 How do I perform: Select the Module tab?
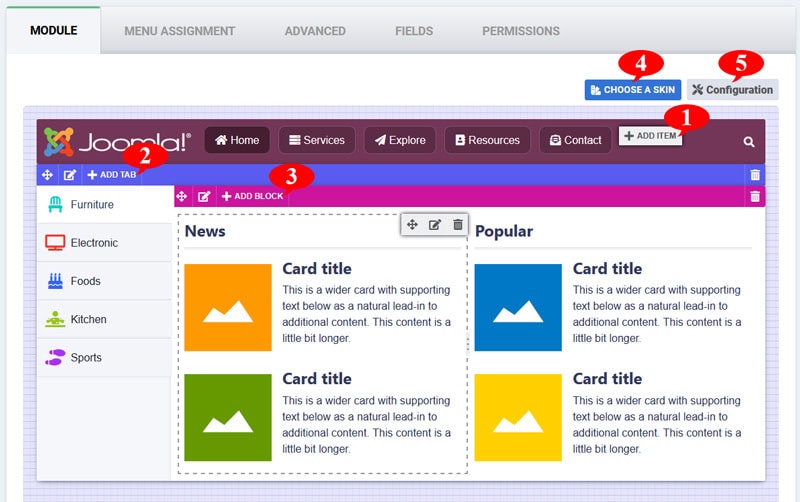click(x=54, y=31)
